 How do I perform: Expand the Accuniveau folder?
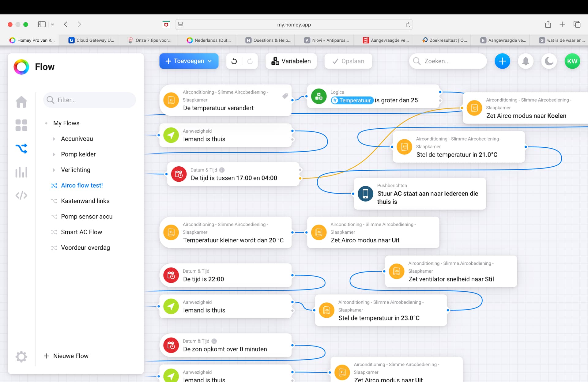pyautogui.click(x=54, y=139)
